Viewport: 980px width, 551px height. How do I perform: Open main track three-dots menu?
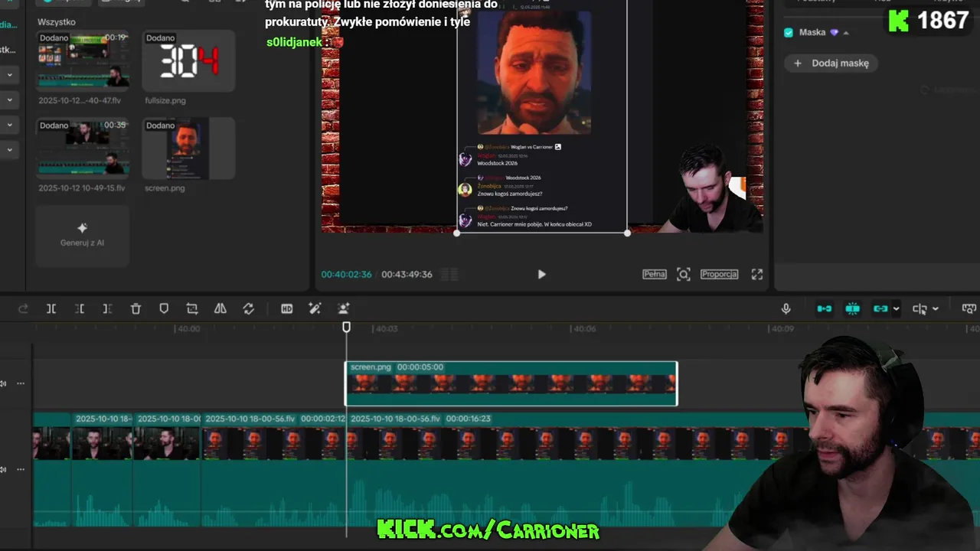coord(21,469)
